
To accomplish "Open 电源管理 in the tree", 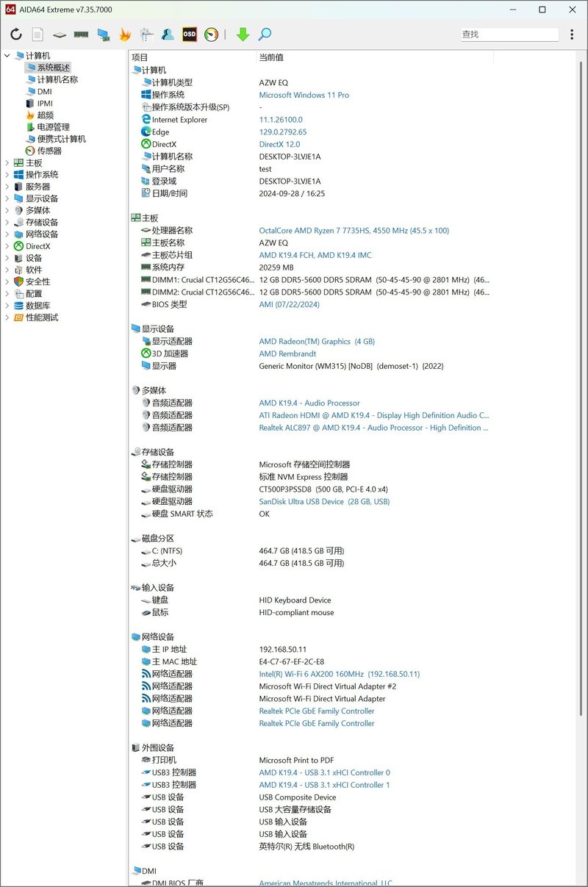I will (54, 127).
